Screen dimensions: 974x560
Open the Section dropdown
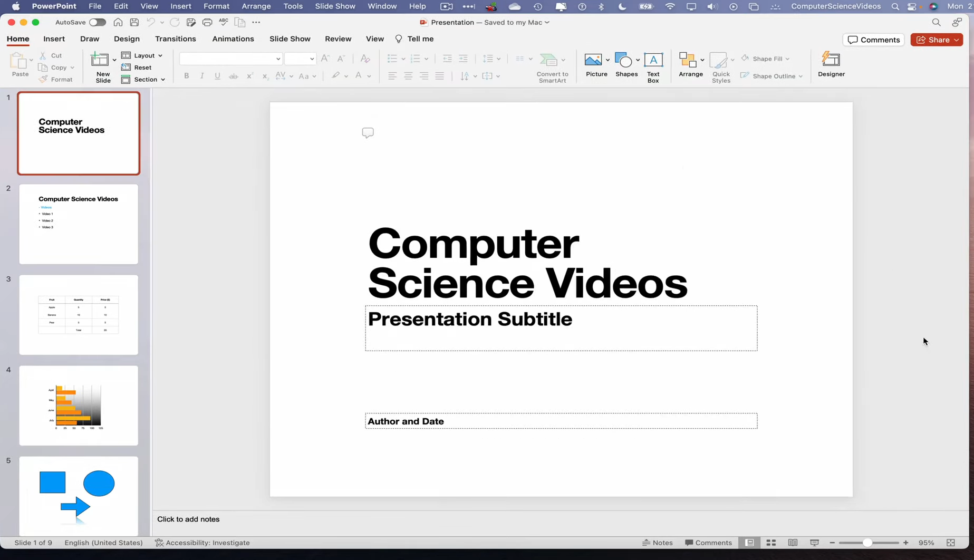point(143,80)
